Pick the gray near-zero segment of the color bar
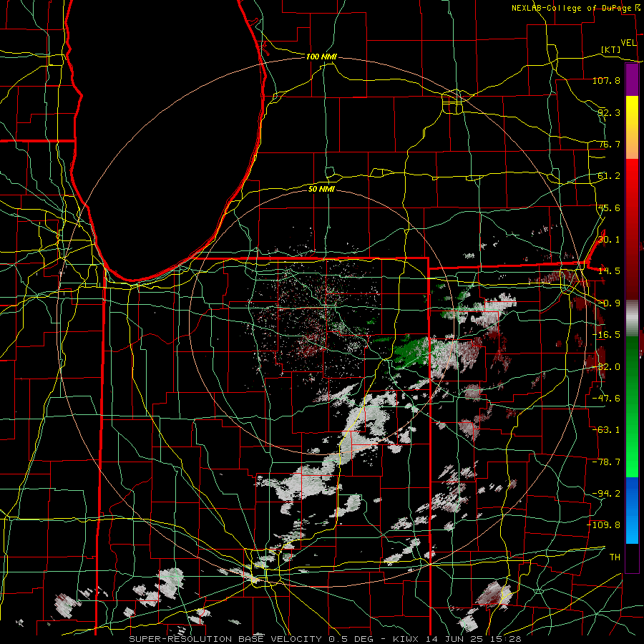 [632, 318]
